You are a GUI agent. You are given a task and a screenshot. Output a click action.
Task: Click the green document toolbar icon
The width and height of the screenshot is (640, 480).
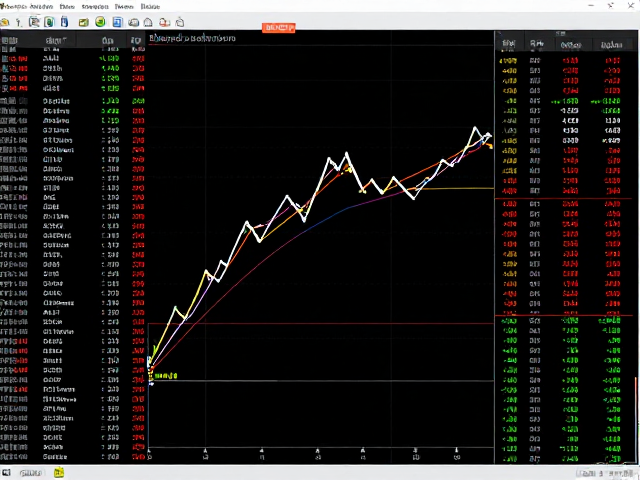[49, 22]
